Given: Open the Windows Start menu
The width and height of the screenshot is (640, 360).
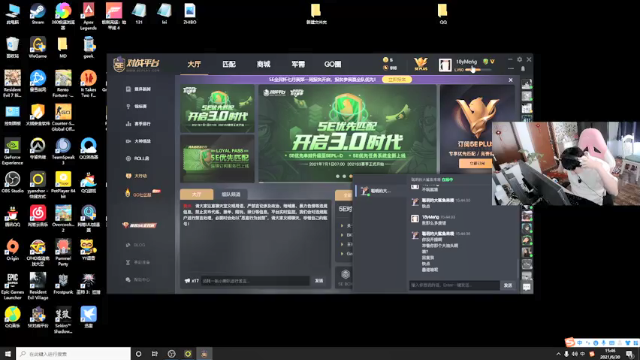Looking at the screenshot, I should pos(8,353).
